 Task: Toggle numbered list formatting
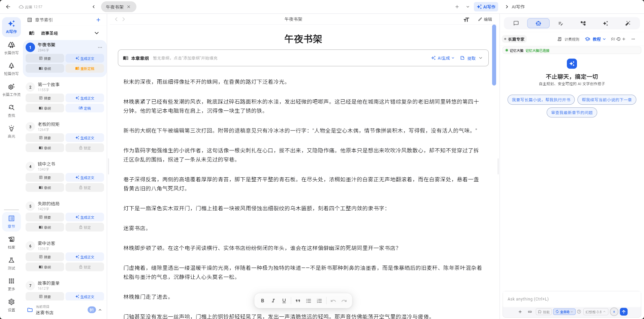(x=319, y=301)
